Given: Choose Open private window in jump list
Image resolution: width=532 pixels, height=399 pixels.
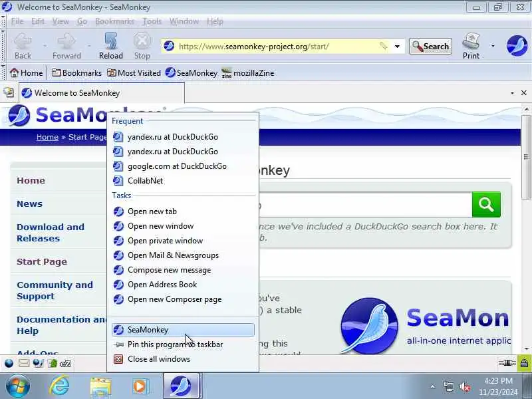Looking at the screenshot, I should [184, 241].
